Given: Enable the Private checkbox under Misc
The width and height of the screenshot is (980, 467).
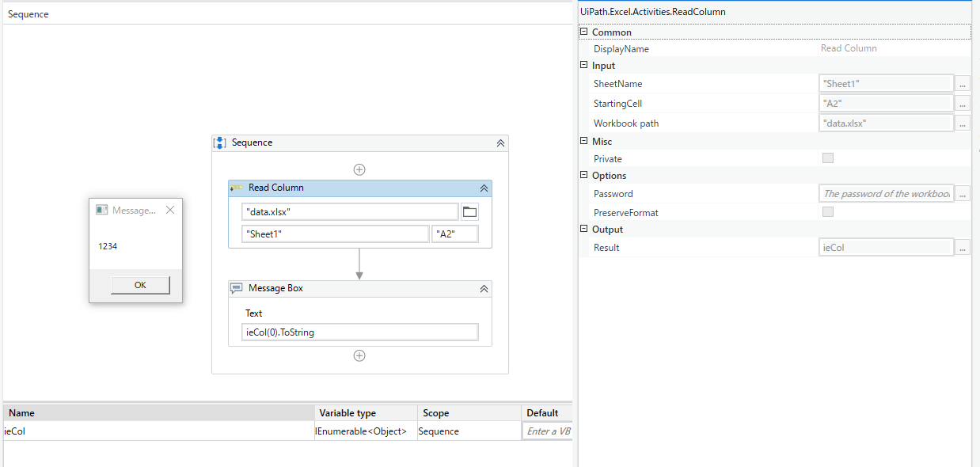Looking at the screenshot, I should point(827,158).
